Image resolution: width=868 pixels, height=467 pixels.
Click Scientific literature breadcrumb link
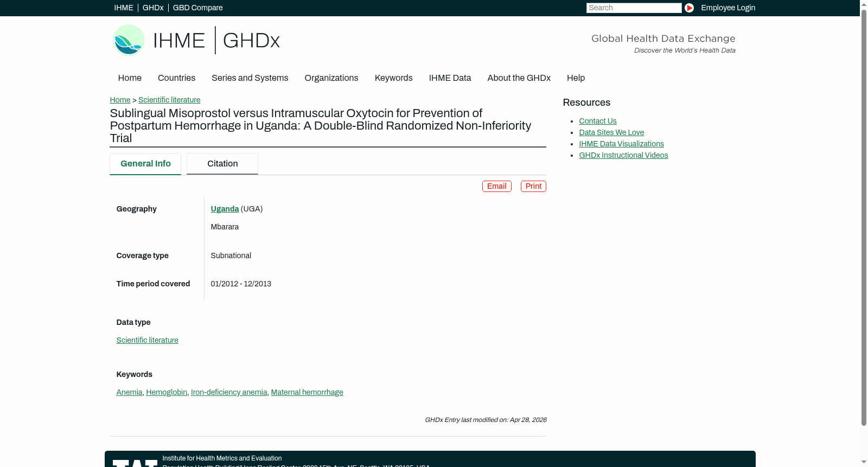(169, 100)
